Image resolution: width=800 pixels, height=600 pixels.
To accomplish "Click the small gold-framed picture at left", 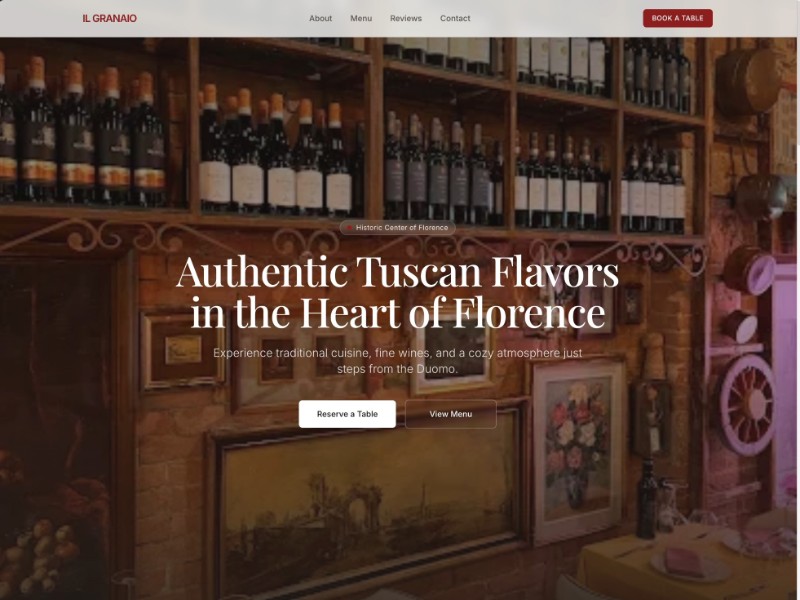I will (182, 351).
